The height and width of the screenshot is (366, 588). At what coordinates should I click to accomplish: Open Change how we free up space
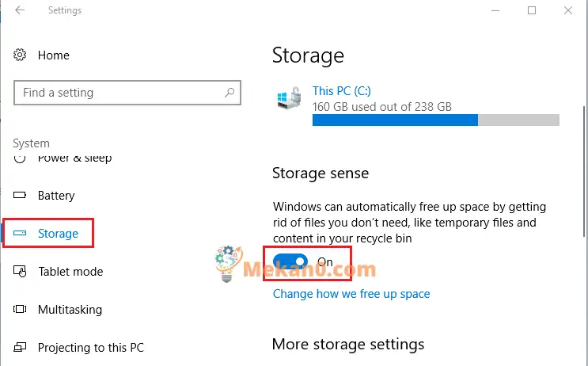(x=351, y=294)
